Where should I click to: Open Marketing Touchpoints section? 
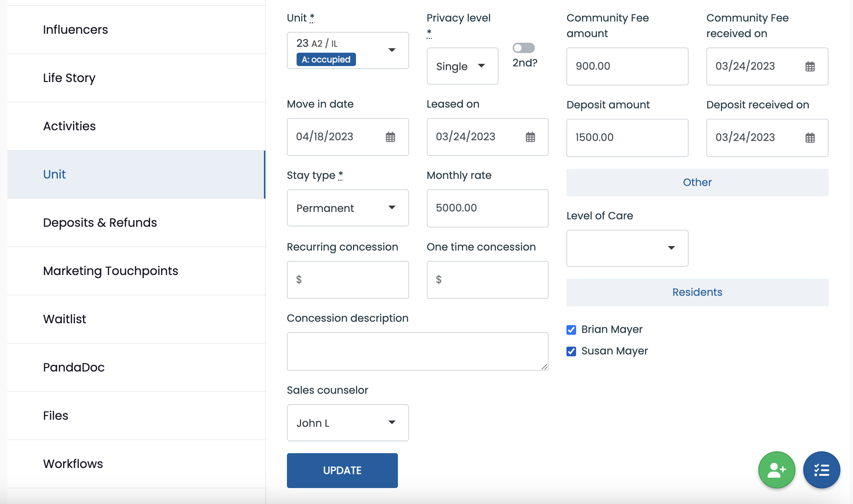click(136, 271)
